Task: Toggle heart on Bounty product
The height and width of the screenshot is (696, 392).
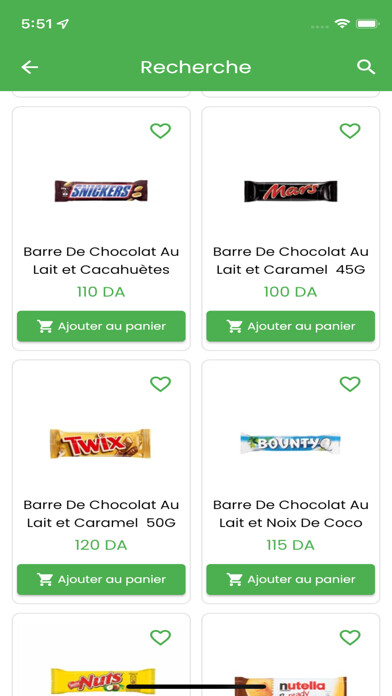Action: pyautogui.click(x=350, y=384)
